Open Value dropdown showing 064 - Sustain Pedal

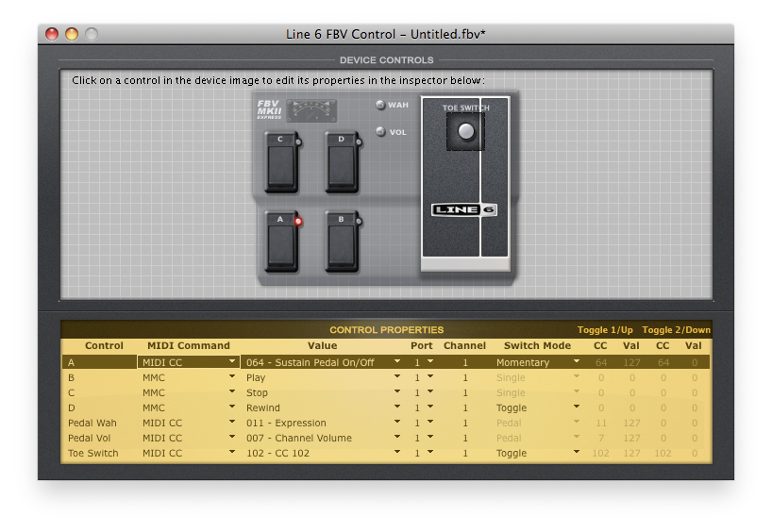click(x=397, y=362)
